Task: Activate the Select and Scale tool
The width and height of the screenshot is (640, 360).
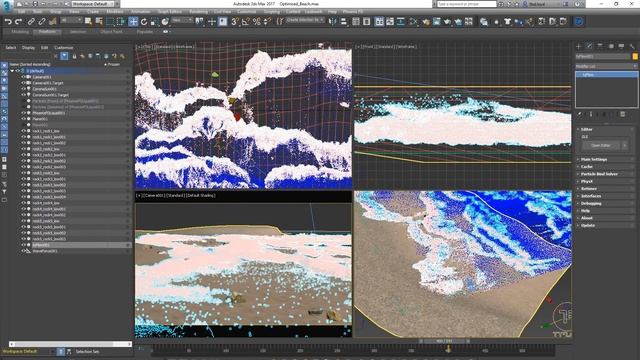Action: pyautogui.click(x=154, y=22)
